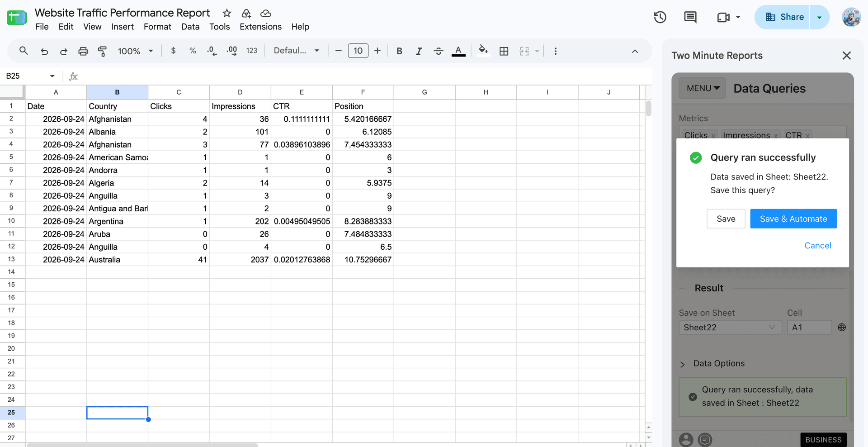
Task: Open the Name box dropdown
Action: [x=52, y=76]
